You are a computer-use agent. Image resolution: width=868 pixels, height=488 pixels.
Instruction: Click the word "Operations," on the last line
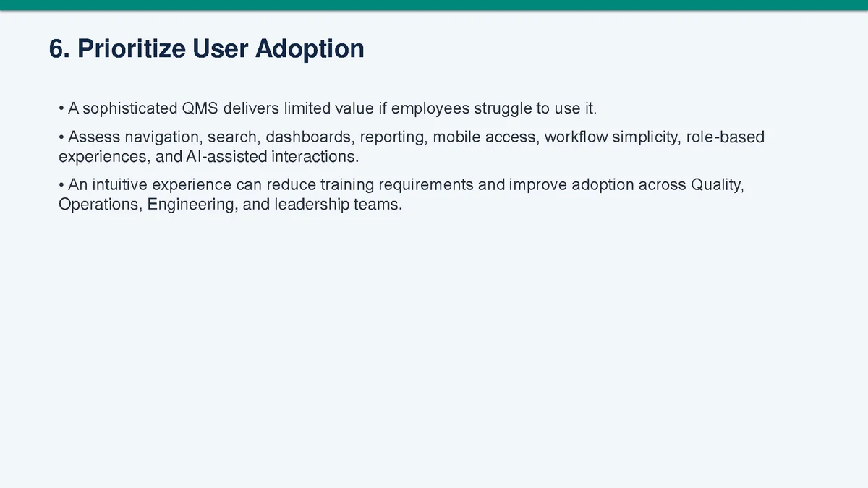pyautogui.click(x=100, y=204)
